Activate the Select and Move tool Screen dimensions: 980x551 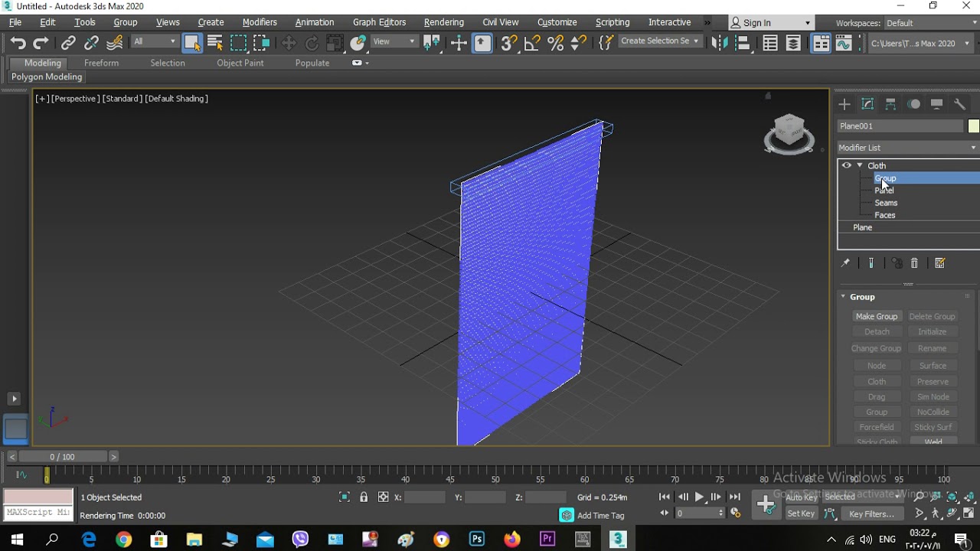[289, 44]
